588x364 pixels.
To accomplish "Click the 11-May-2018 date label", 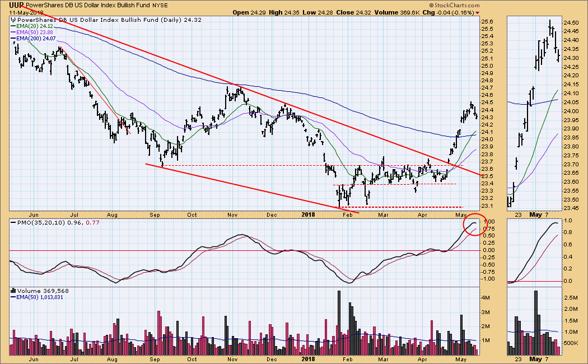I will coord(26,12).
